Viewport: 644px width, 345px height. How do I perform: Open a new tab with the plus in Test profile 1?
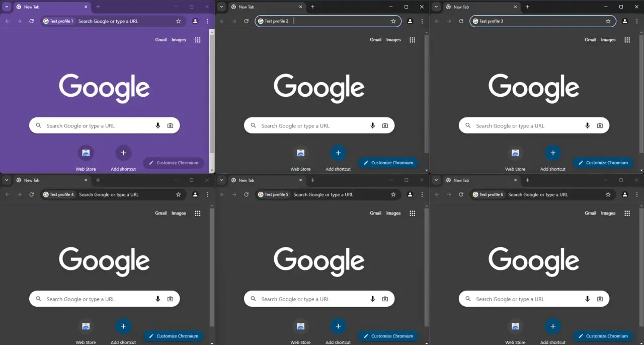(98, 7)
